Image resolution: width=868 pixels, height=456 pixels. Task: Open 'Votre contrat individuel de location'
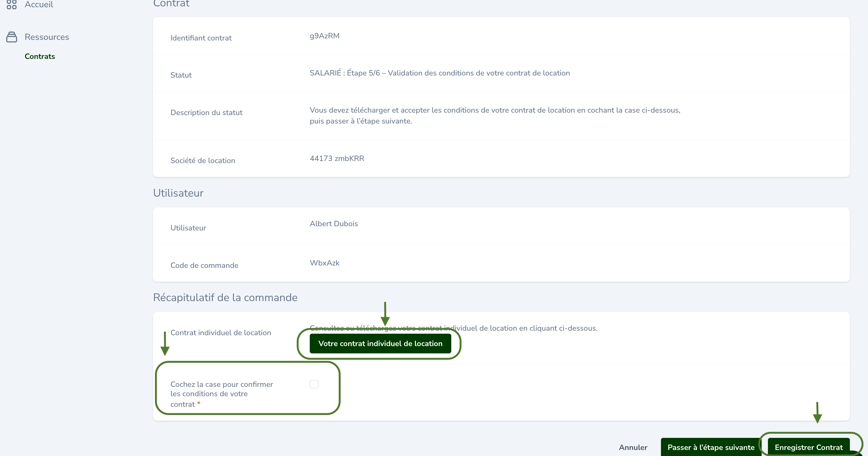pos(380,344)
